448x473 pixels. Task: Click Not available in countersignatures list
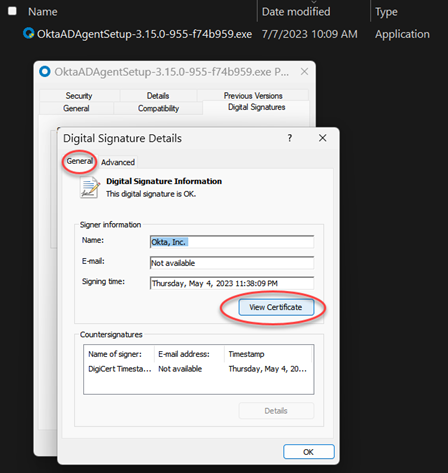pos(180,369)
